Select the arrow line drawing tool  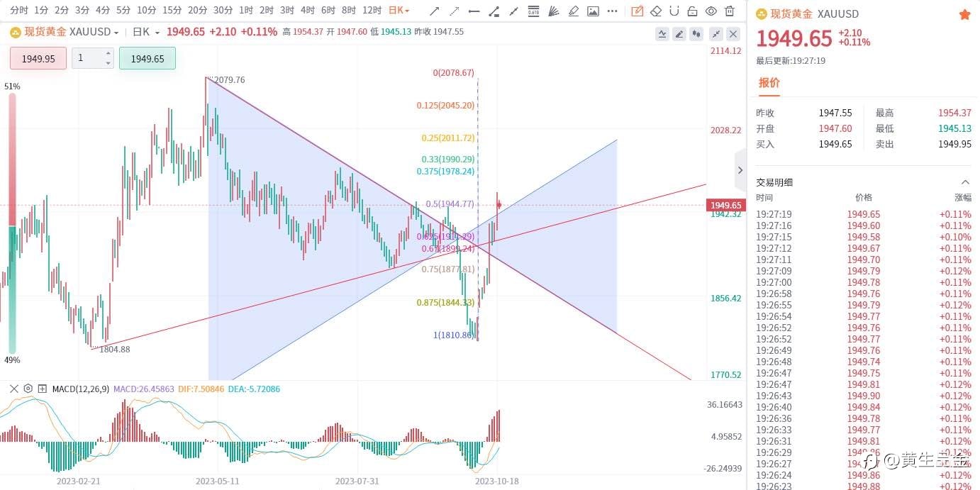point(434,11)
